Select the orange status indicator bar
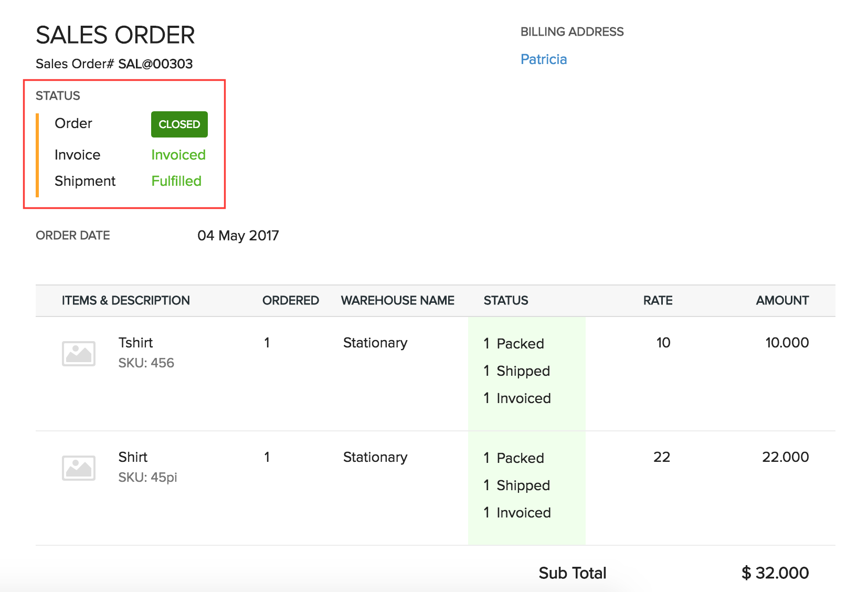 click(x=37, y=152)
